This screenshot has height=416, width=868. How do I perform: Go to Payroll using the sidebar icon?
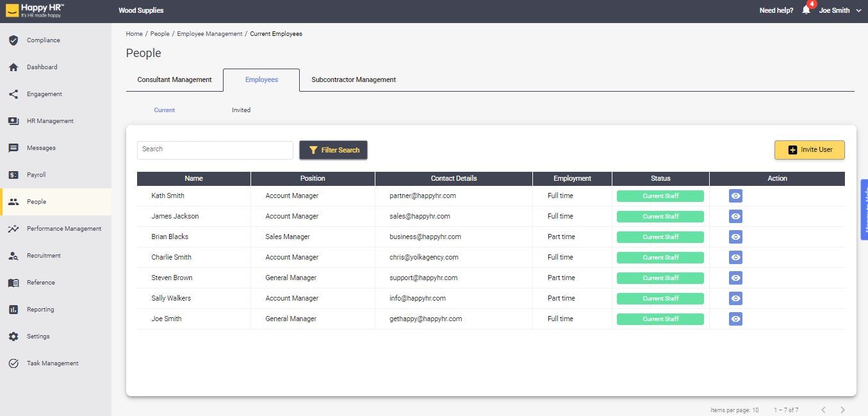[13, 174]
